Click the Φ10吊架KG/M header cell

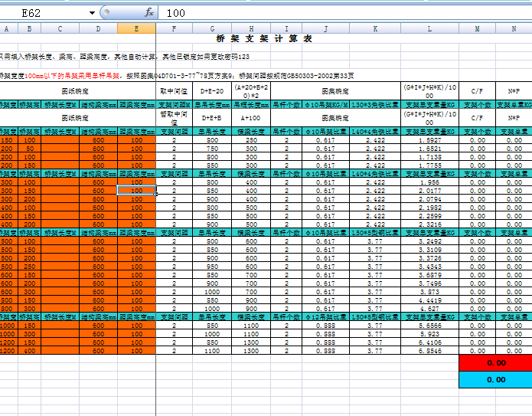click(x=326, y=105)
